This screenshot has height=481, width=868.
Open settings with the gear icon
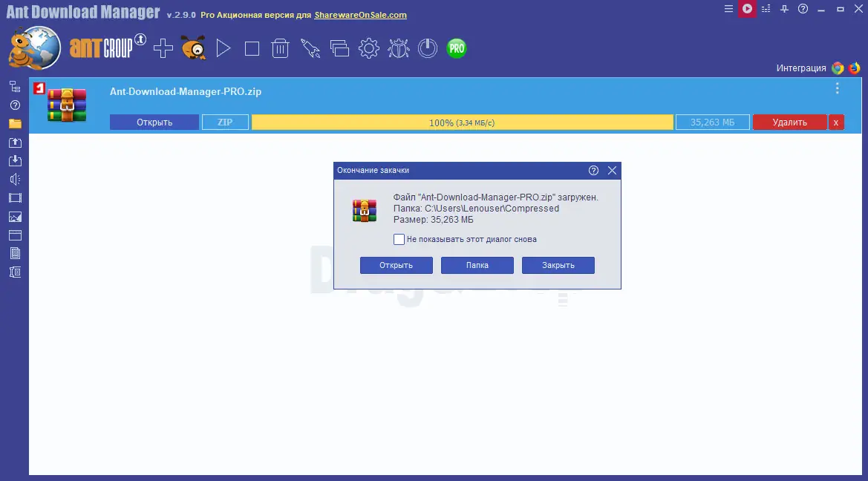369,48
